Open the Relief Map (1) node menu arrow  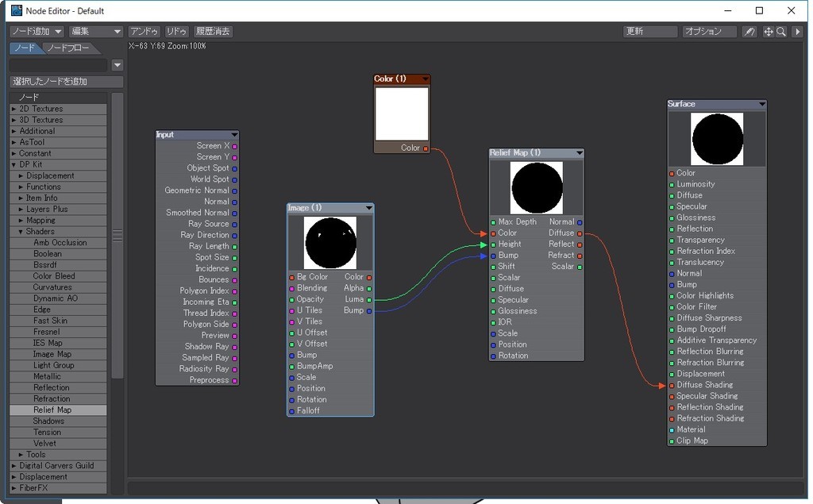pyautogui.click(x=579, y=152)
